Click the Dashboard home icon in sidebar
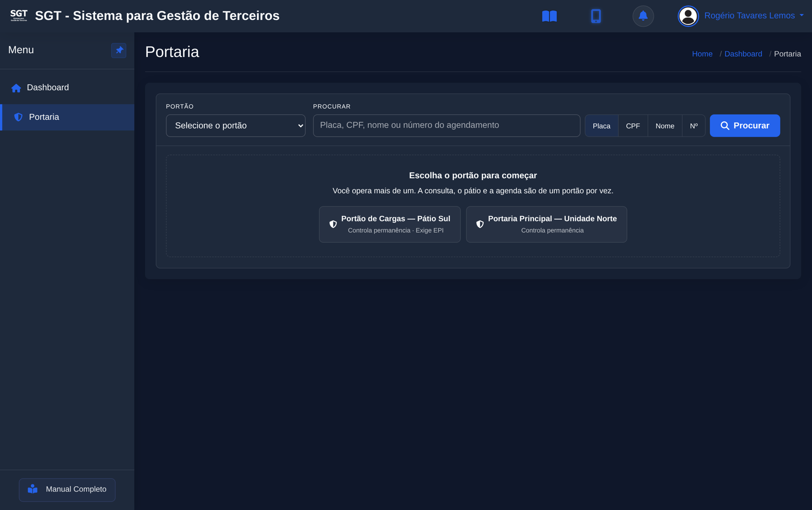 (x=16, y=88)
